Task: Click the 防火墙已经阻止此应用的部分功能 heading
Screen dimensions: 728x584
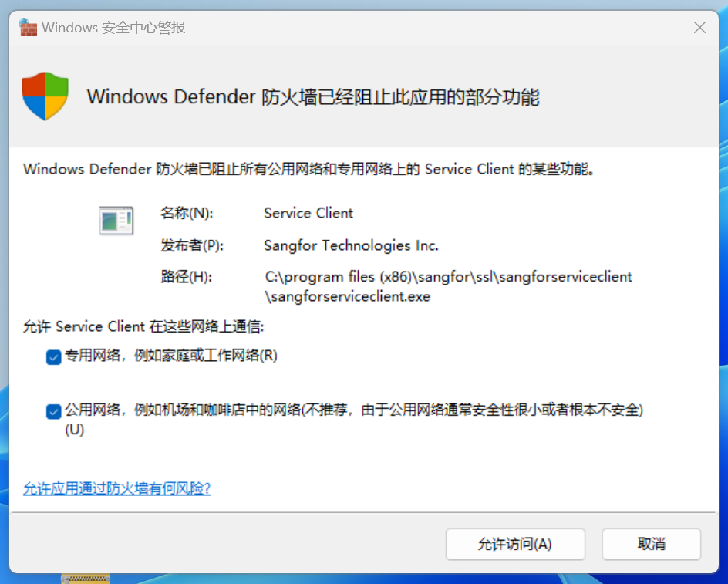Action: (312, 97)
